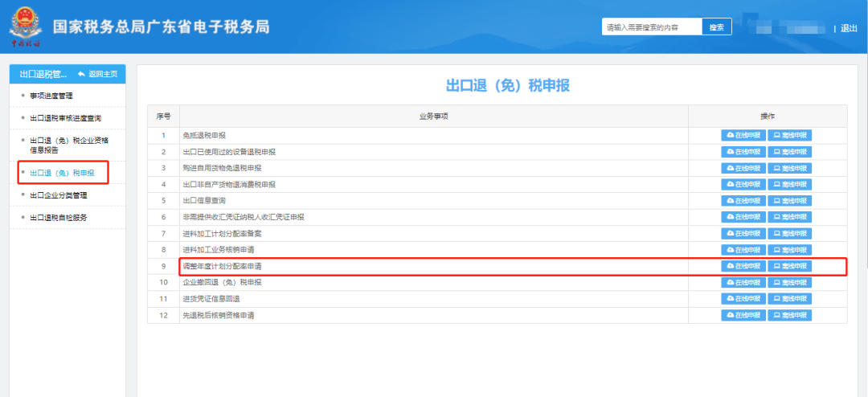Click the 序号 column header
This screenshot has height=397, width=868.
click(x=163, y=117)
